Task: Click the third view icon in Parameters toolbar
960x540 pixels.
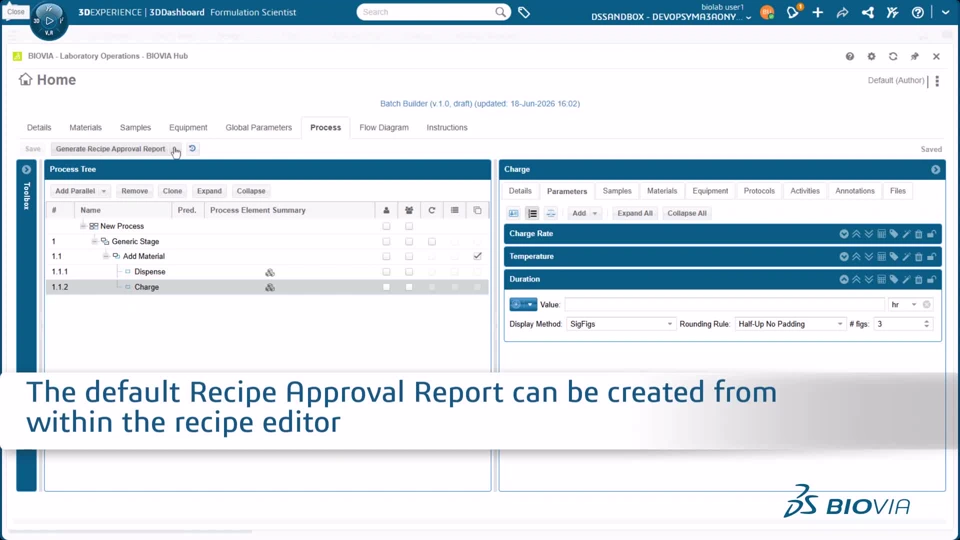Action: pyautogui.click(x=551, y=214)
